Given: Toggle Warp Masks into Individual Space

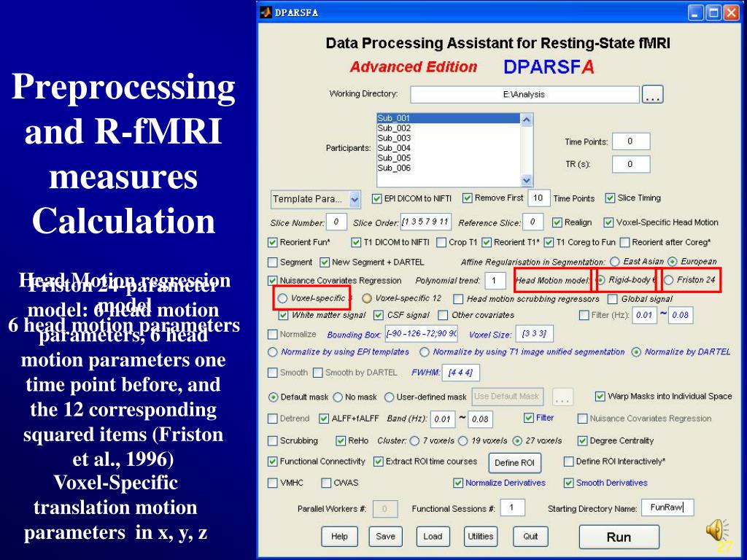Looking at the screenshot, I should tap(600, 396).
